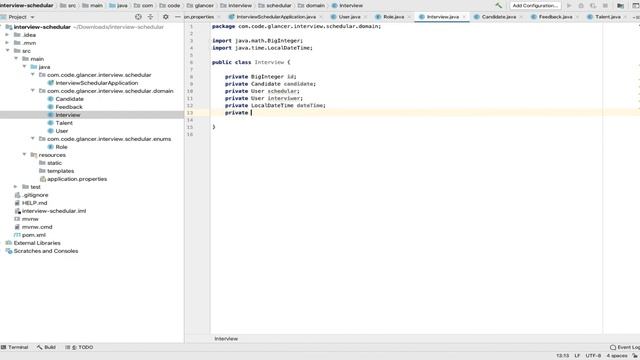Collapse the src folder arrow
Viewport: 640px width, 360px height.
click(8, 51)
